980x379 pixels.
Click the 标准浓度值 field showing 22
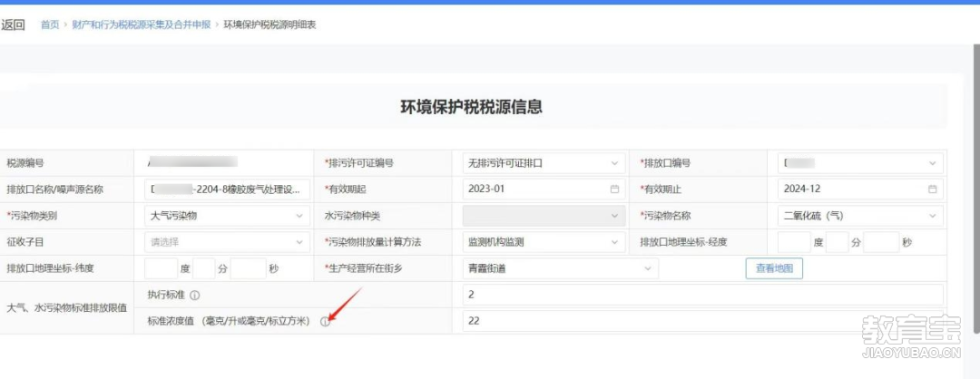[702, 321]
